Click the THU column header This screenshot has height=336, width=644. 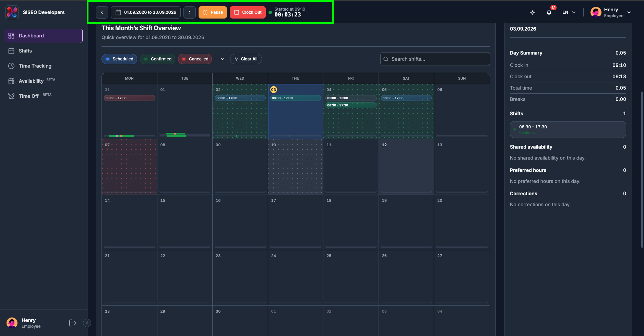(x=295, y=78)
